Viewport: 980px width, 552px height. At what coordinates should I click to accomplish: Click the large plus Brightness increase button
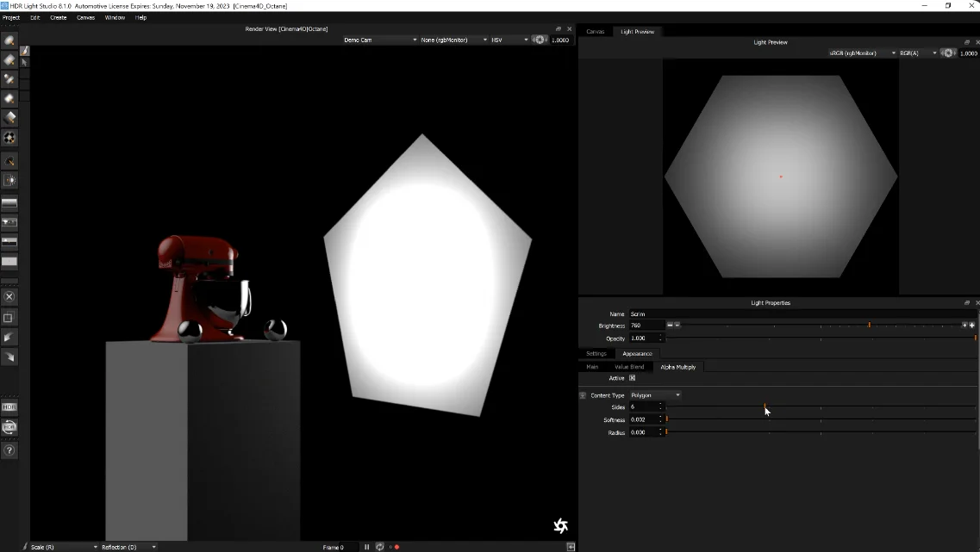coord(972,326)
